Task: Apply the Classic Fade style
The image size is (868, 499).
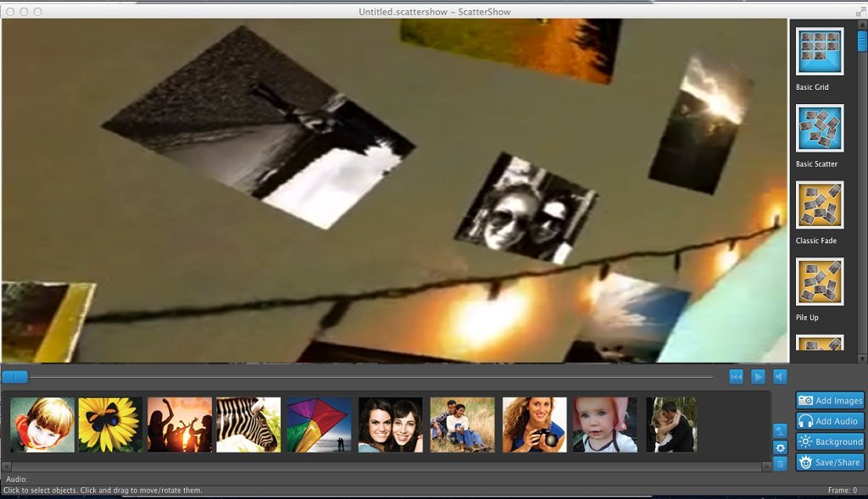Action: pyautogui.click(x=819, y=205)
